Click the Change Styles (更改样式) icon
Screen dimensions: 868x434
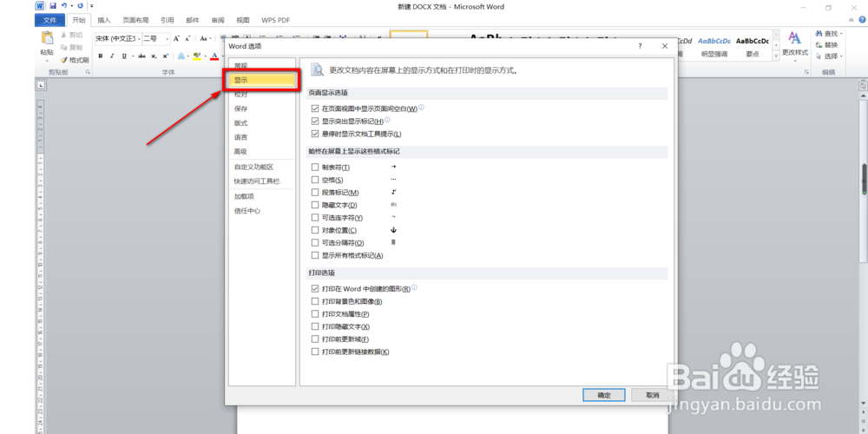coord(795,38)
